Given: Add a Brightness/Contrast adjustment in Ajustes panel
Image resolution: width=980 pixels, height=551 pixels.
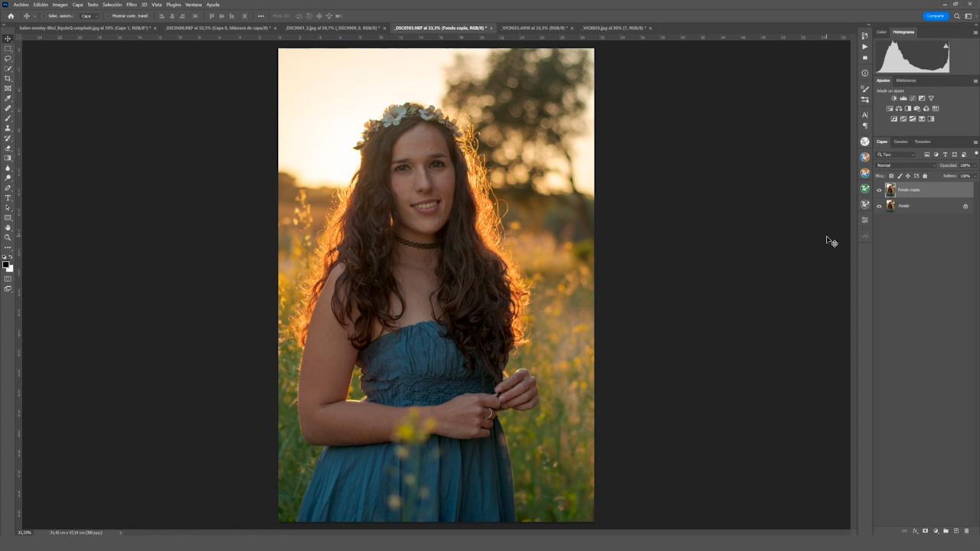Looking at the screenshot, I should coord(893,98).
